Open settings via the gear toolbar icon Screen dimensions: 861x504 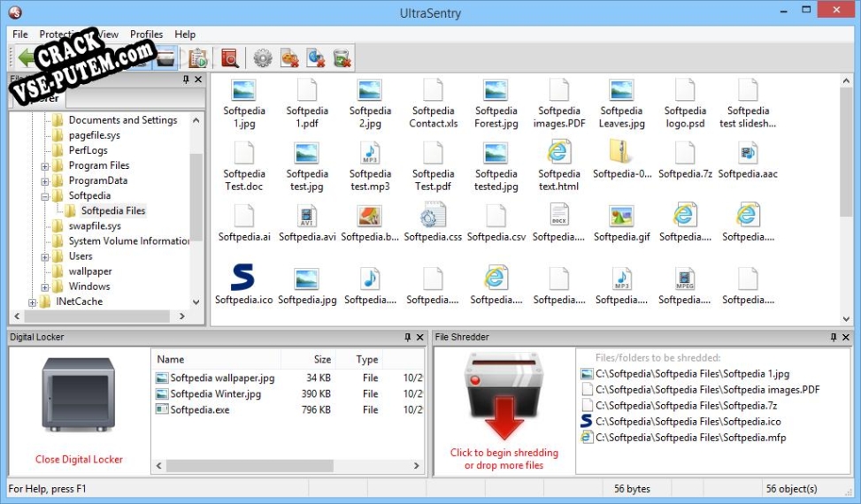[263, 58]
